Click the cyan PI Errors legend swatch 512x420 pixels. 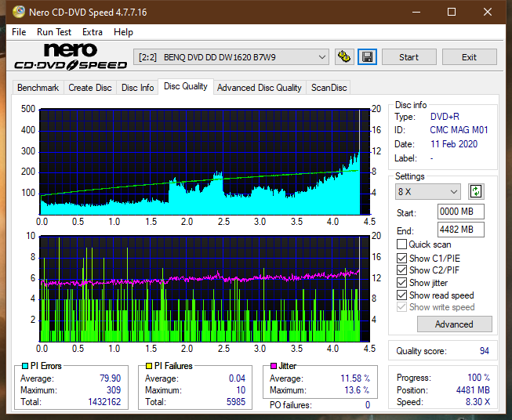(x=25, y=366)
